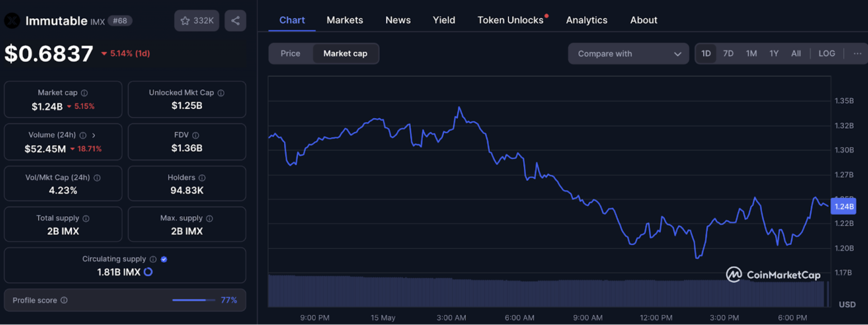Open the About tab

644,20
